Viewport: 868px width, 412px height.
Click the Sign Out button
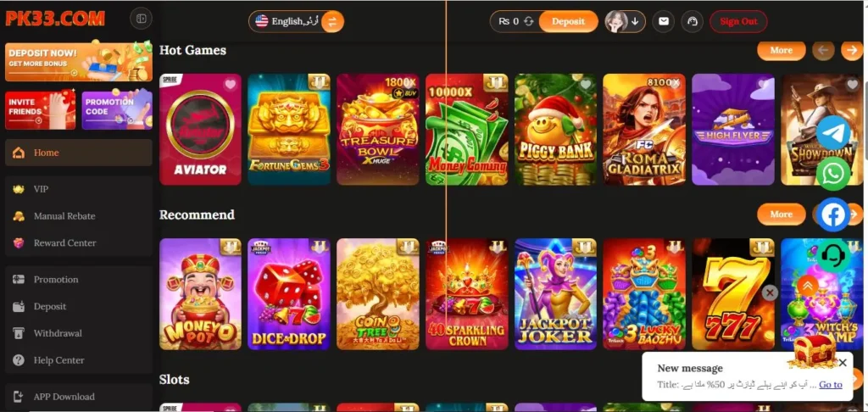pyautogui.click(x=738, y=21)
